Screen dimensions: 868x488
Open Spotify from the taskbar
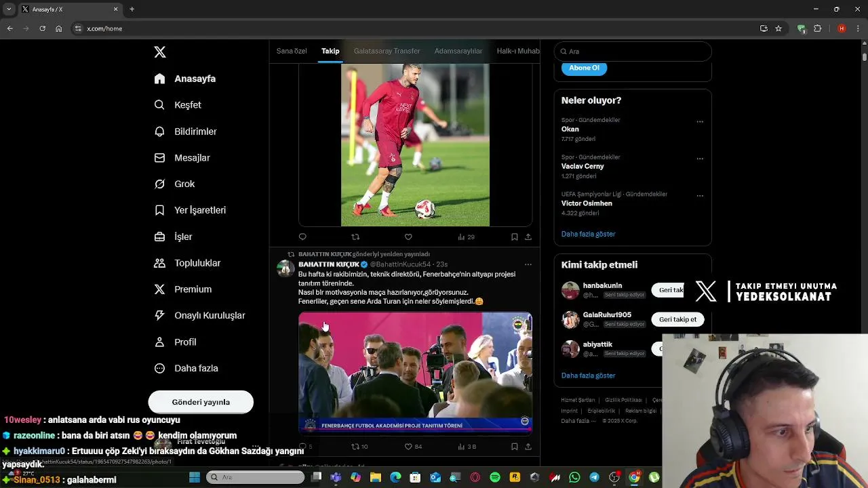[x=495, y=478]
